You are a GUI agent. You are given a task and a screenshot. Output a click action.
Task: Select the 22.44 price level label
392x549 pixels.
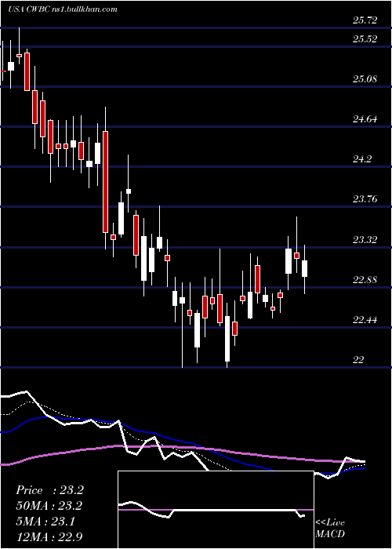pos(365,320)
